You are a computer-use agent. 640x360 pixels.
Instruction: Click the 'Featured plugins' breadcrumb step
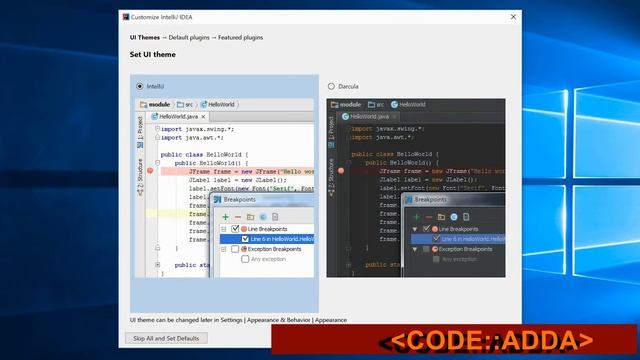click(240, 37)
